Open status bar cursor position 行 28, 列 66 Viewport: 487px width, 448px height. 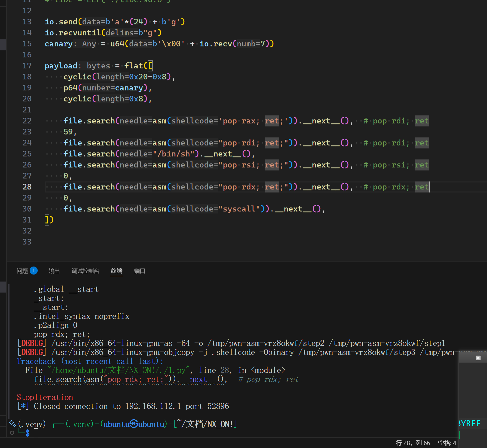[413, 443]
